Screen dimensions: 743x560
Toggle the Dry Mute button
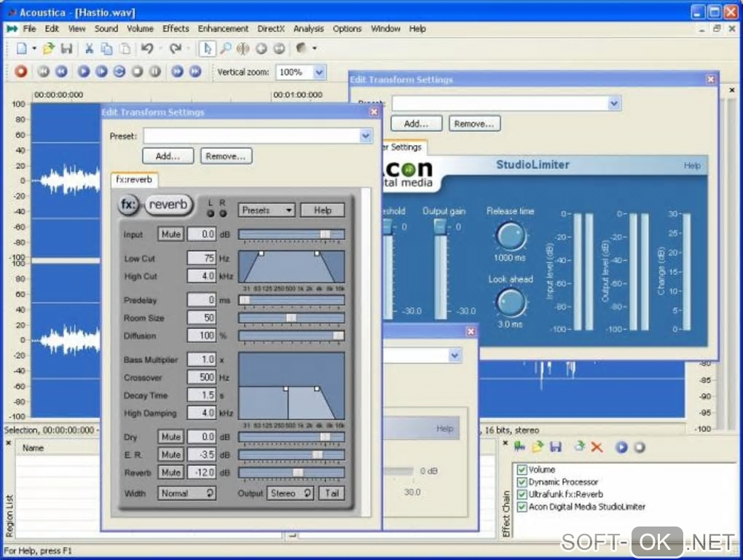click(171, 437)
